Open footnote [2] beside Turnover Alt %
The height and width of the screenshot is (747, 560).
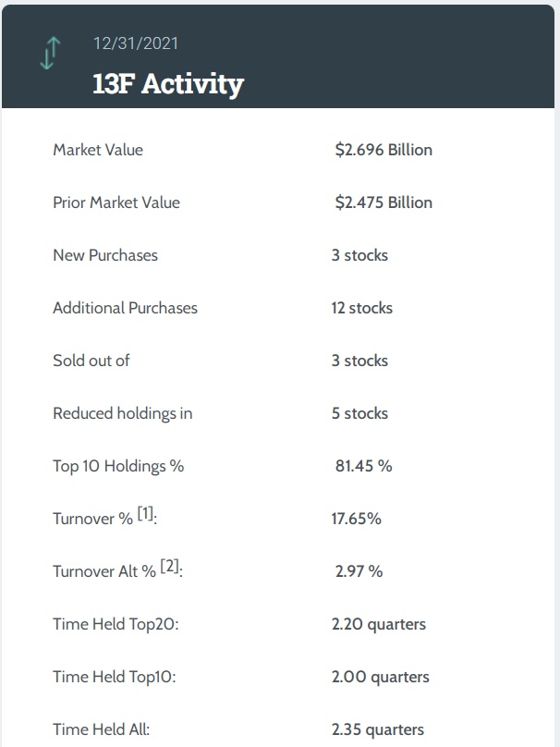point(170,567)
